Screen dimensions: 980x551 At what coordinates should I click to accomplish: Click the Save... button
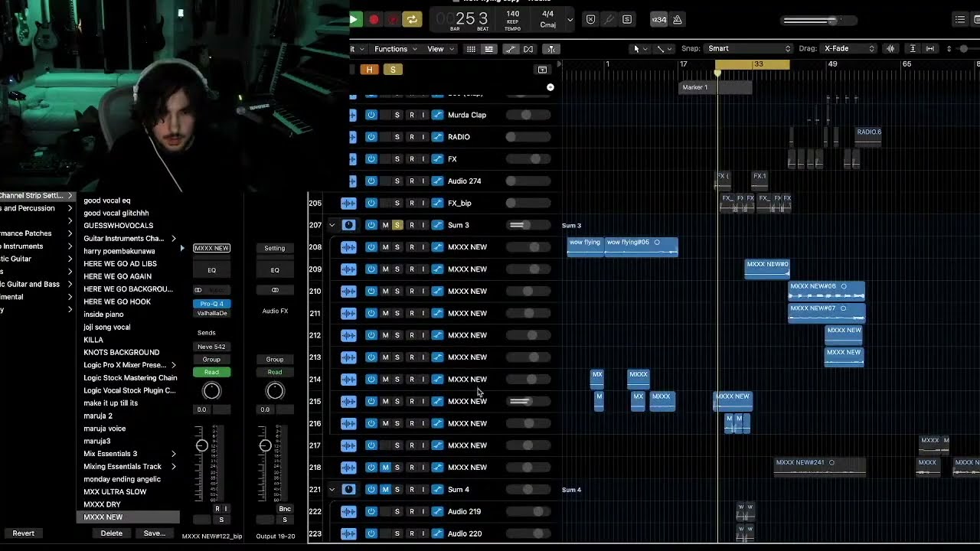click(154, 533)
